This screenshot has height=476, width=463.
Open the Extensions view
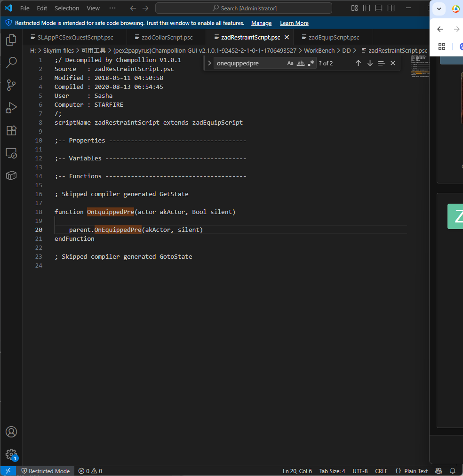pyautogui.click(x=11, y=131)
